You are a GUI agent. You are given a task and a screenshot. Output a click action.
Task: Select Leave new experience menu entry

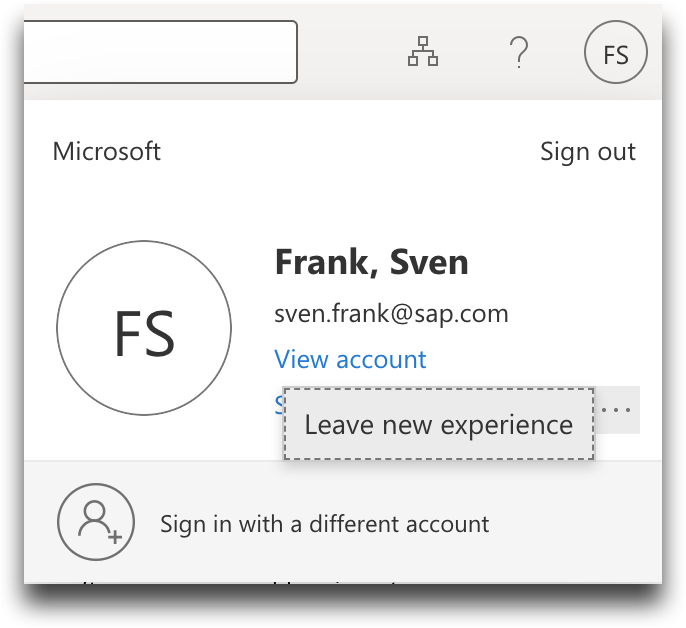pos(438,424)
